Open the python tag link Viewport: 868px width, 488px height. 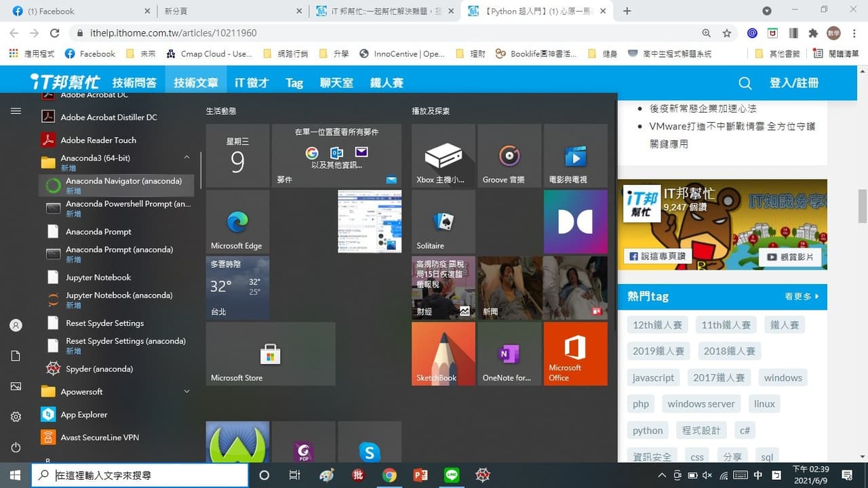(648, 430)
